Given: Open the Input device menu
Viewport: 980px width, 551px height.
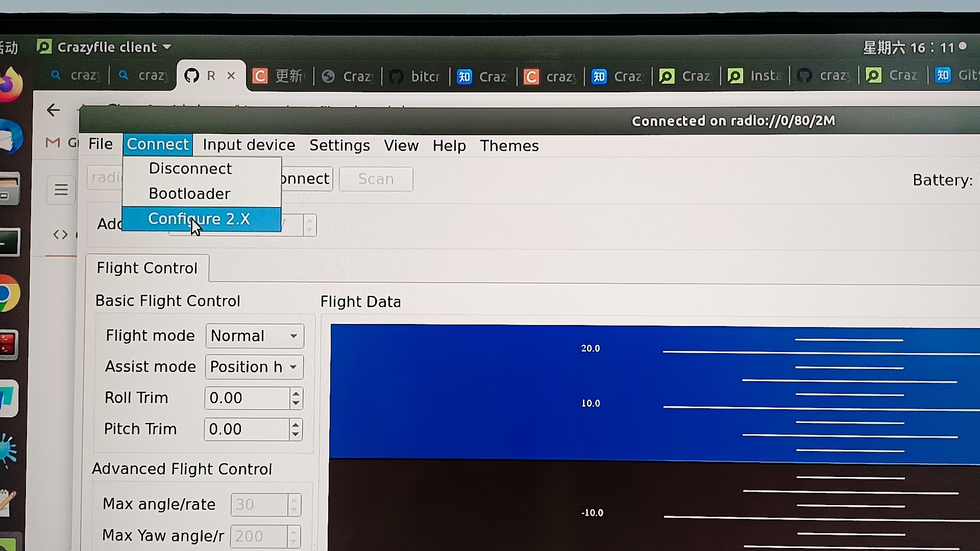Looking at the screenshot, I should (x=249, y=145).
